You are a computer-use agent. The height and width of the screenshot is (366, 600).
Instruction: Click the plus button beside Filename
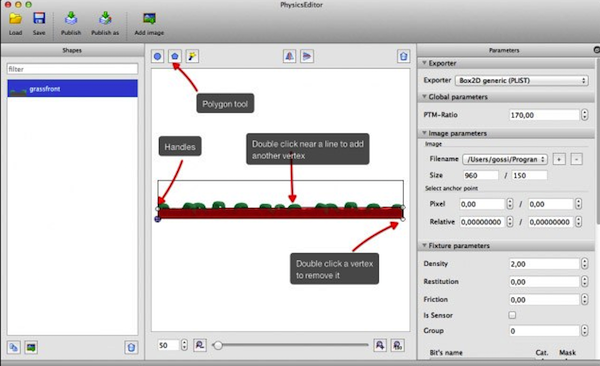click(x=559, y=159)
